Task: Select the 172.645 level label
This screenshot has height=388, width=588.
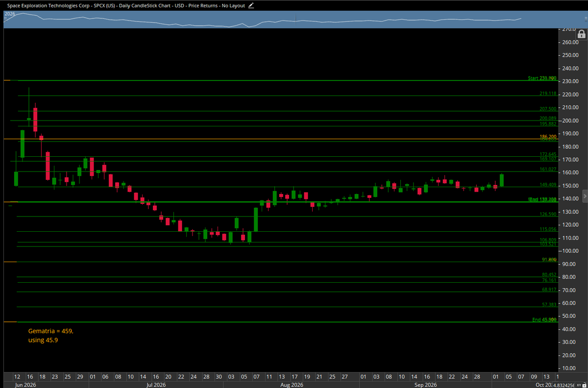Action: click(x=547, y=154)
